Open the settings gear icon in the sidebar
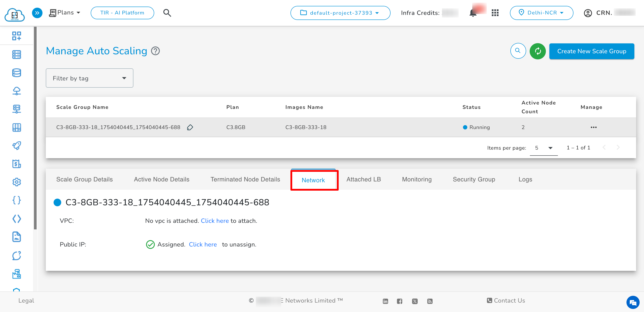The width and height of the screenshot is (644, 312). [x=16, y=182]
